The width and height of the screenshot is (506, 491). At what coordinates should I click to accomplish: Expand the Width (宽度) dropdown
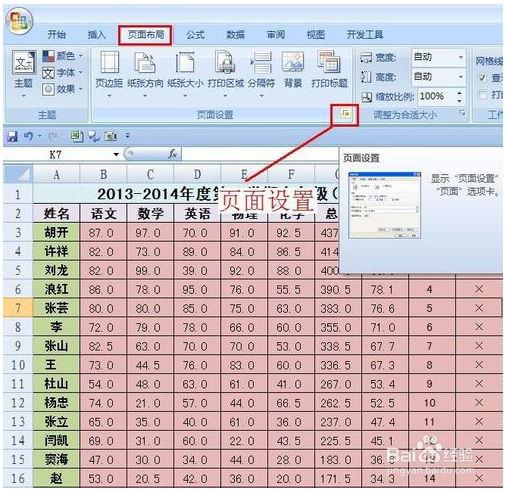[461, 57]
